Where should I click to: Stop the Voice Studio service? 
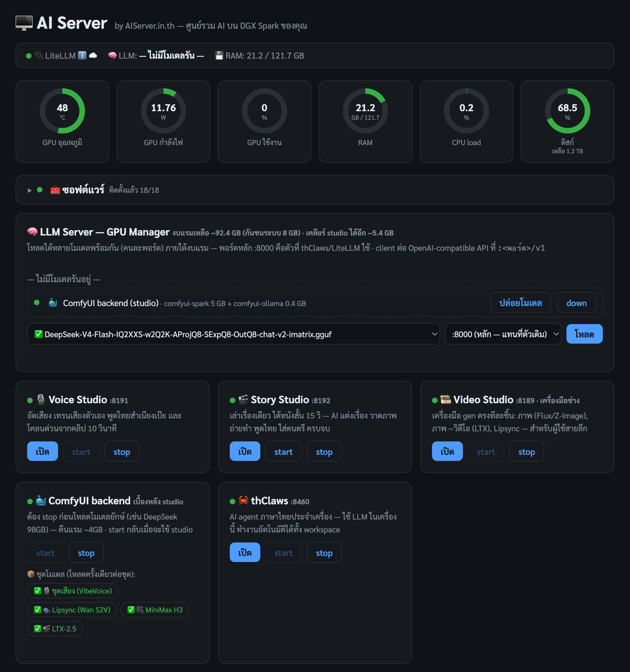122,451
